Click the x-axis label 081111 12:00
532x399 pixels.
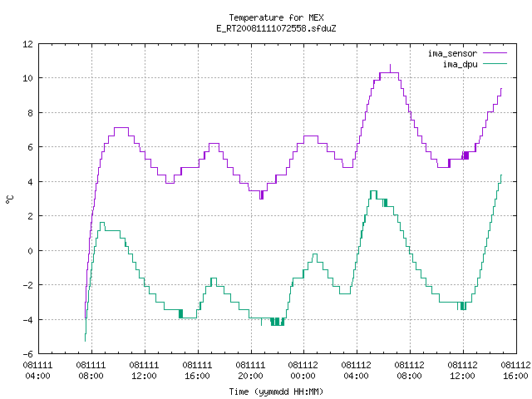pos(144,370)
